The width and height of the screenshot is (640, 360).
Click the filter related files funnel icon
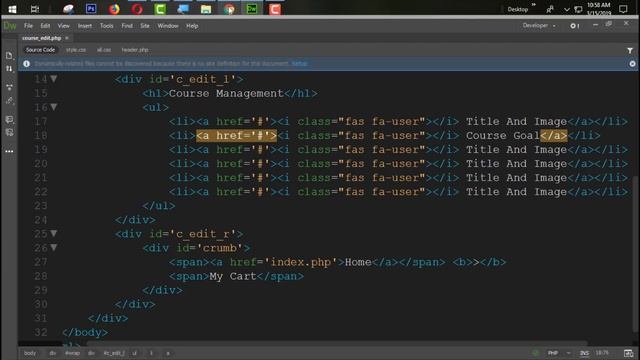[x=630, y=50]
